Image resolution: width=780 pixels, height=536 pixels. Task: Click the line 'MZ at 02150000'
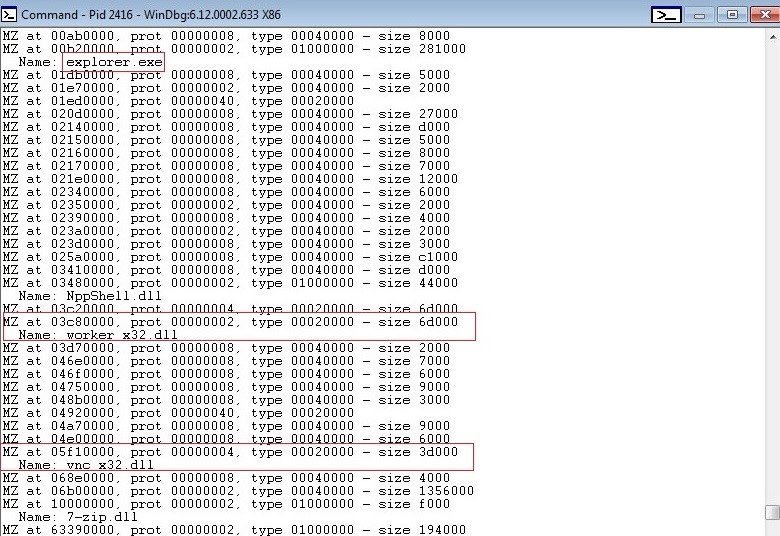[226, 140]
